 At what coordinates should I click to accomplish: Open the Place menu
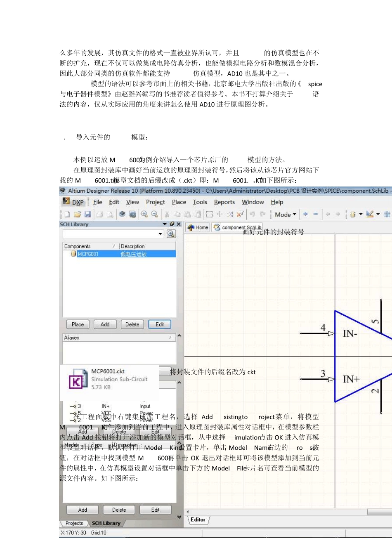(179, 202)
